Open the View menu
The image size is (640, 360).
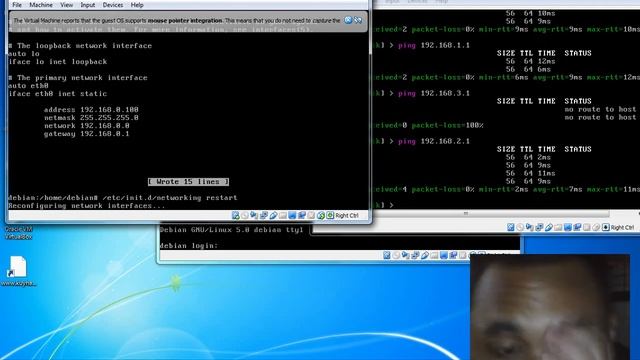click(x=67, y=5)
